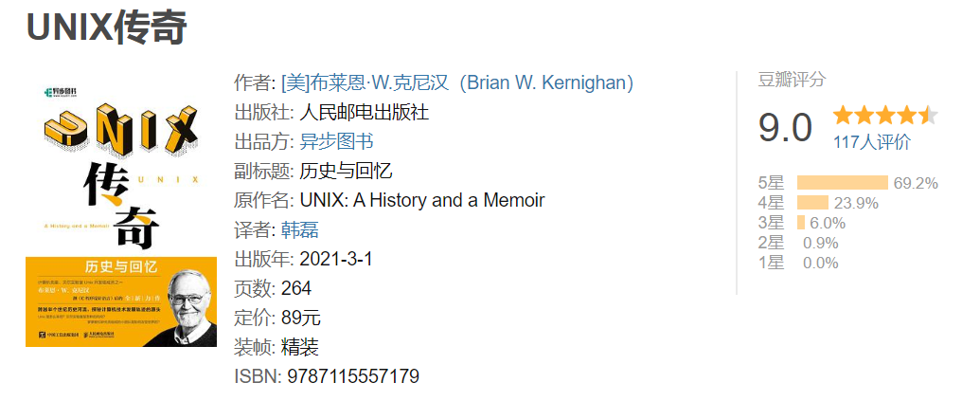980x401 pixels.
Task: Click the UNIX传奇 page title
Action: point(107,27)
